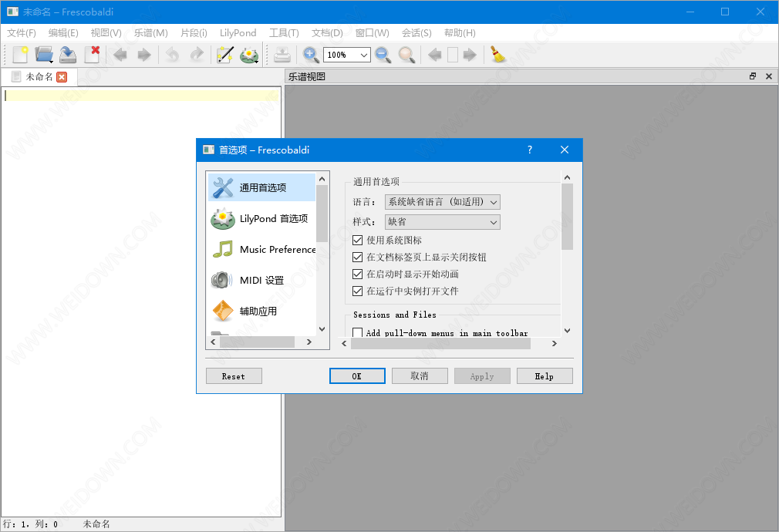Viewport: 779px width, 532px height.
Task: Toggle 在启动时显示开始动画 checkbox
Action: coord(357,274)
